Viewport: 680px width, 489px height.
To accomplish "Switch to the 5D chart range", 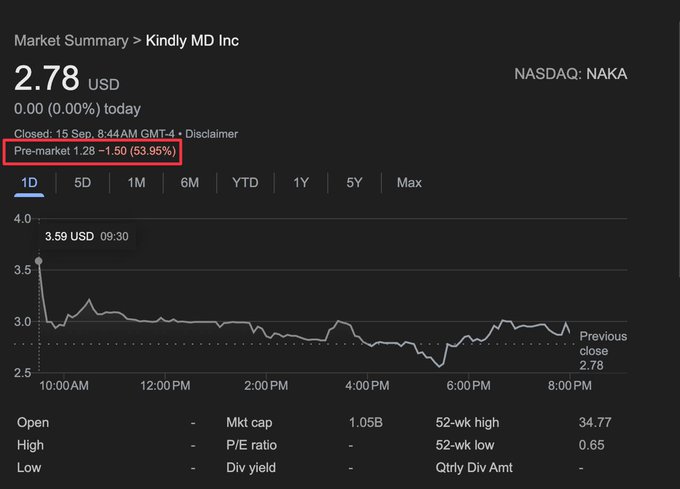I will [82, 183].
